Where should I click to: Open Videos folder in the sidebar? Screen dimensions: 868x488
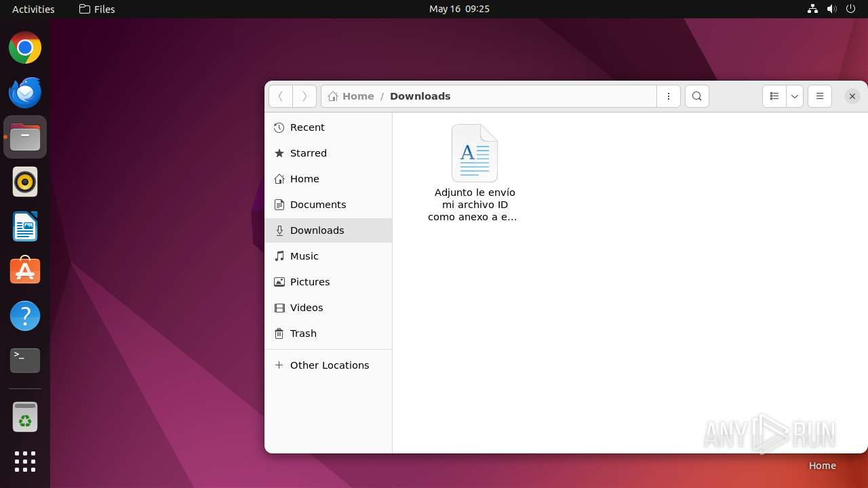pos(328,308)
